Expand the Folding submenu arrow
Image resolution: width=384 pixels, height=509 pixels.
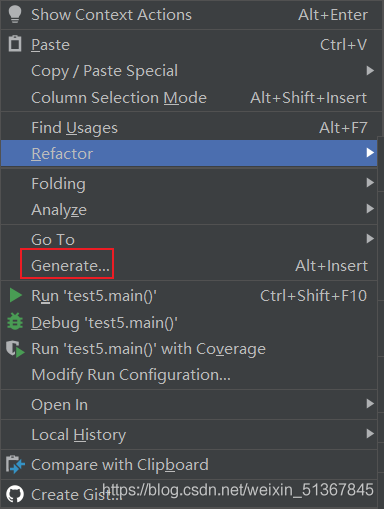[370, 183]
